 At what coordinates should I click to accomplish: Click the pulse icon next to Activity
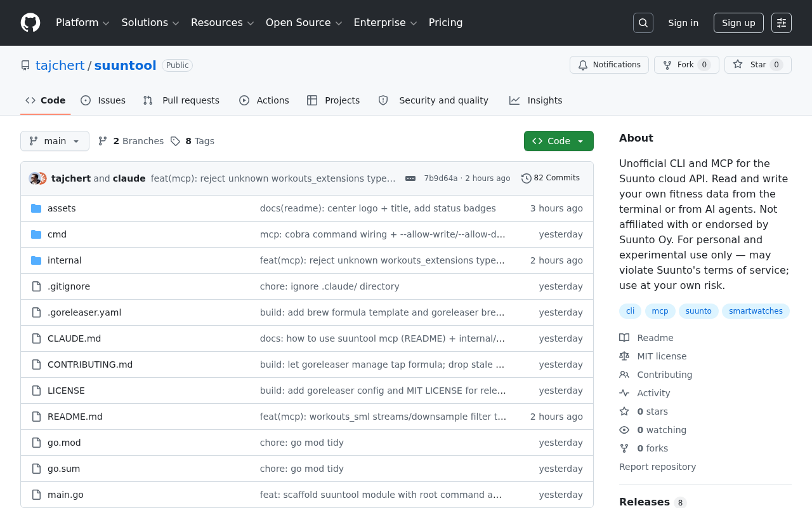(x=624, y=393)
